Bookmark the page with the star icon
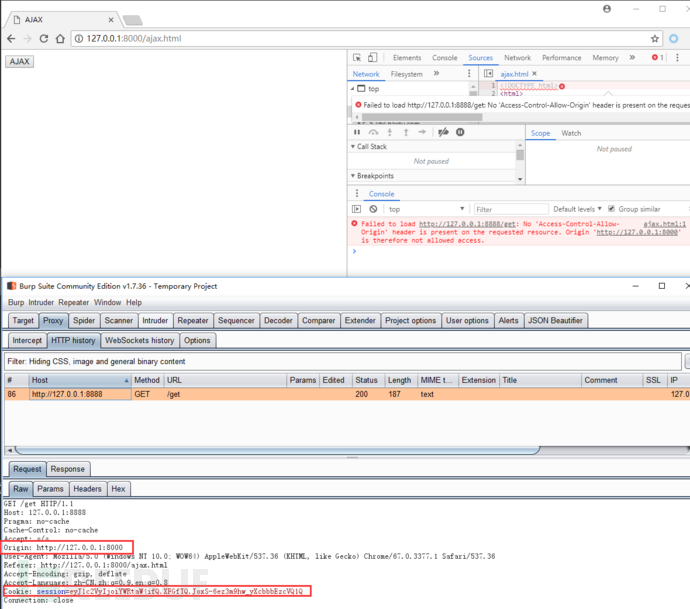This screenshot has height=609, width=690. (x=655, y=39)
